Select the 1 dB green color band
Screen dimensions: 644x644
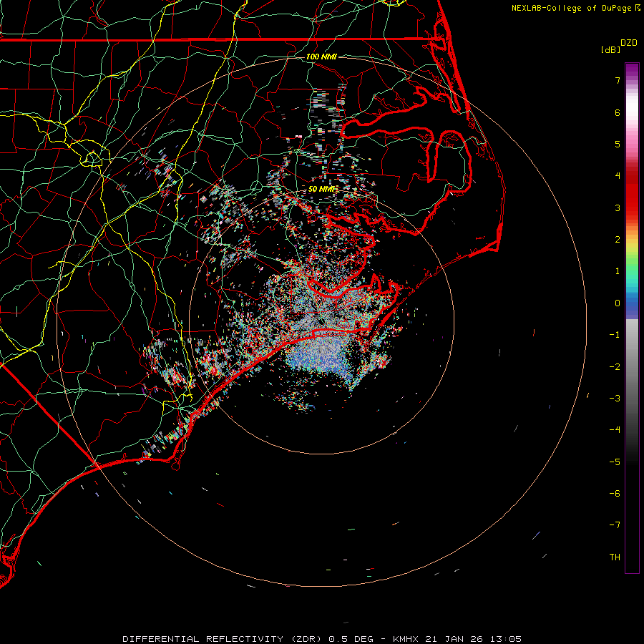[x=632, y=271]
